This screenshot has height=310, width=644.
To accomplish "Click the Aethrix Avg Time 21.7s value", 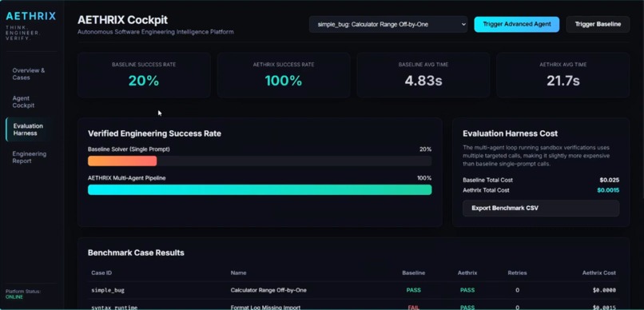I will point(563,81).
